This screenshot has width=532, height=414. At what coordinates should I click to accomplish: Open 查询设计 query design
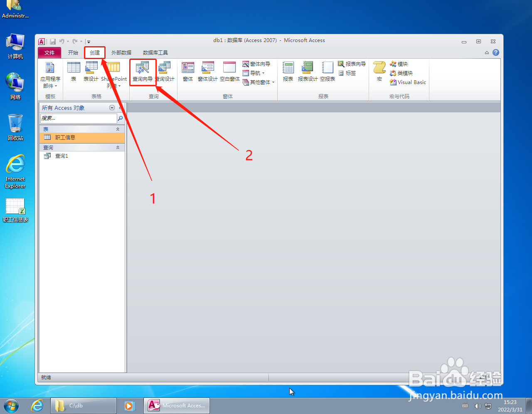coord(165,72)
